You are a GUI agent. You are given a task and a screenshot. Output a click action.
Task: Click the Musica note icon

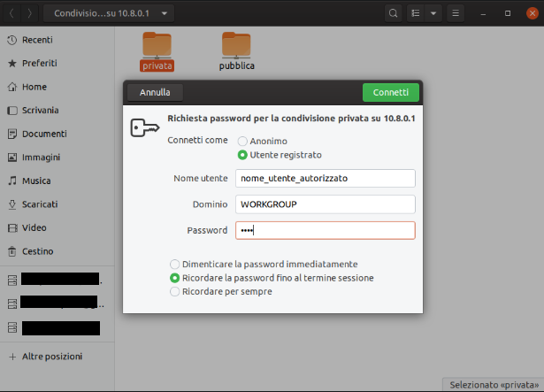pyautogui.click(x=12, y=181)
